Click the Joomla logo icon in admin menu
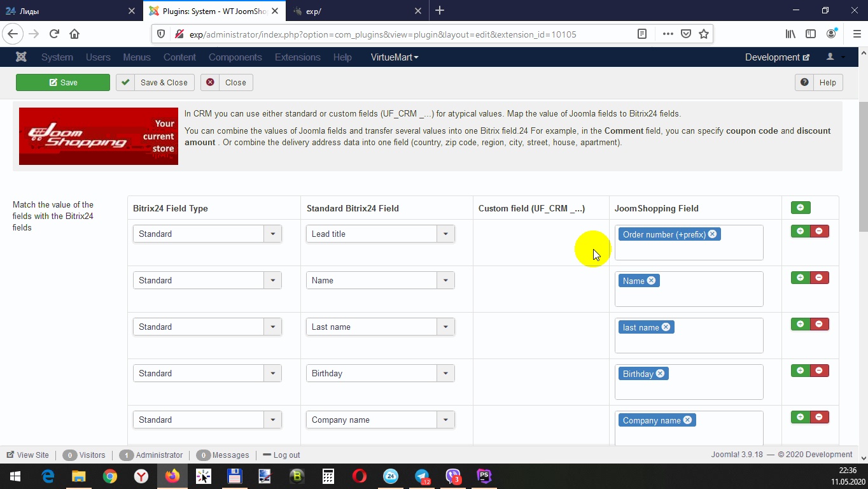 point(21,57)
